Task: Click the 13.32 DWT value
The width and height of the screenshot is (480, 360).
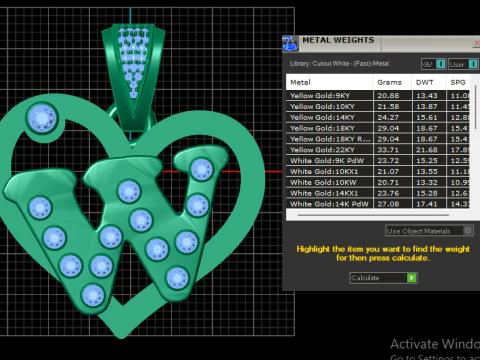Action: point(427,182)
